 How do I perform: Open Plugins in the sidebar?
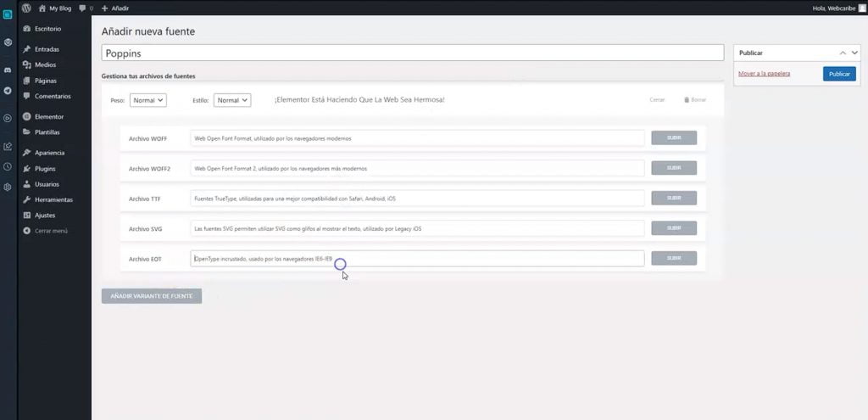pyautogui.click(x=45, y=169)
